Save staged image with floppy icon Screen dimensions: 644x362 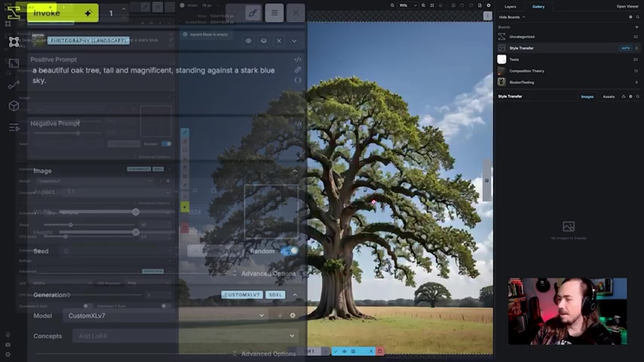353,351
